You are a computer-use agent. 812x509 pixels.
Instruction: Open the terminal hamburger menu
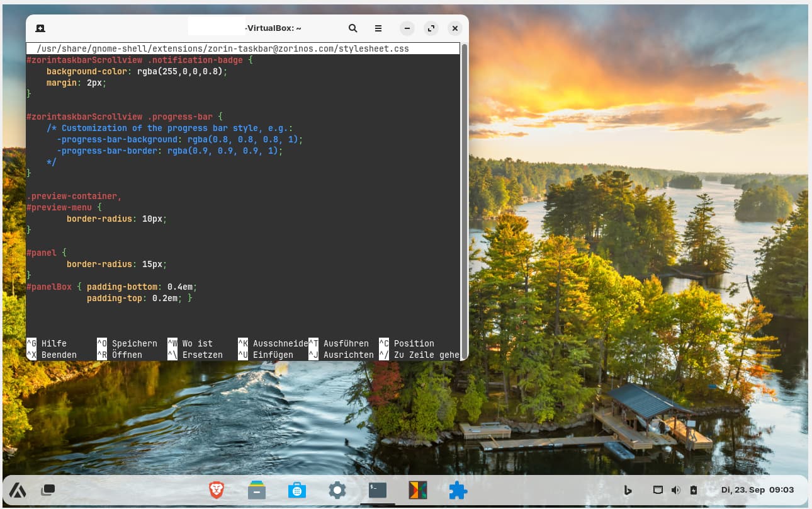click(378, 28)
